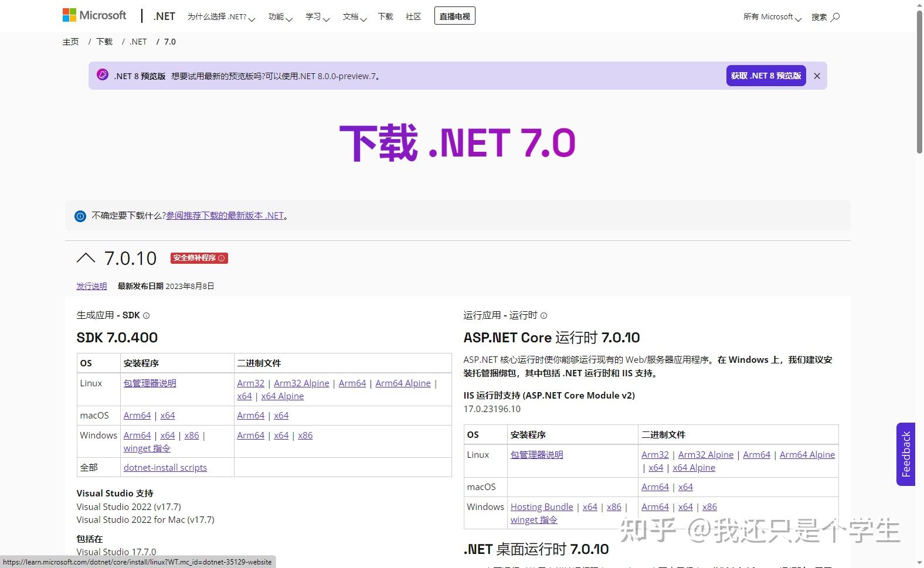Click the search magnifier icon
924x568 pixels.
[x=836, y=17]
